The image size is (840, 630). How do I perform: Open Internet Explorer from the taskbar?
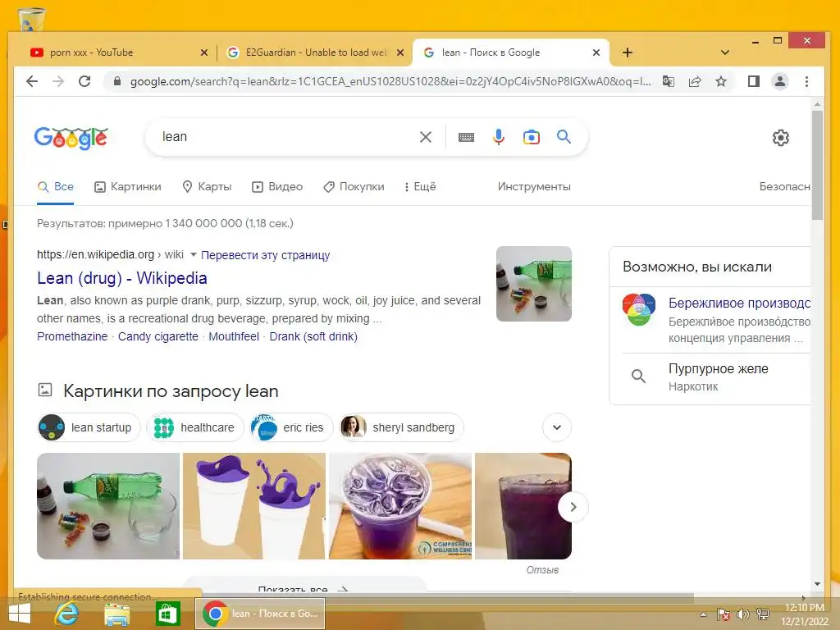(x=67, y=614)
